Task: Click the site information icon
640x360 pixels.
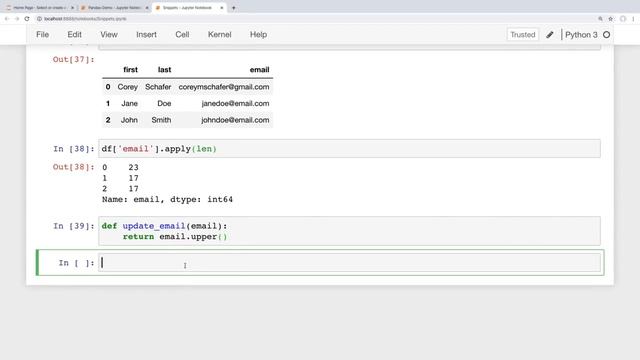Action: coord(40,19)
